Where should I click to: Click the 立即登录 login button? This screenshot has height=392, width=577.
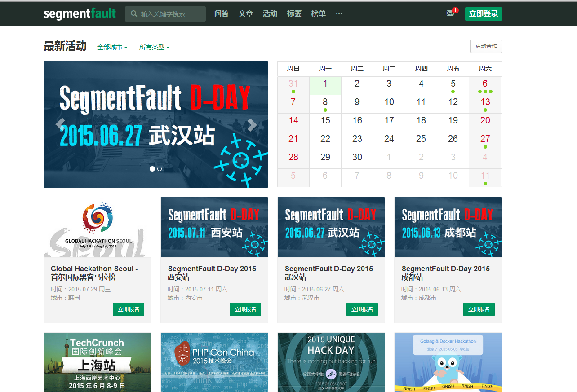point(484,14)
